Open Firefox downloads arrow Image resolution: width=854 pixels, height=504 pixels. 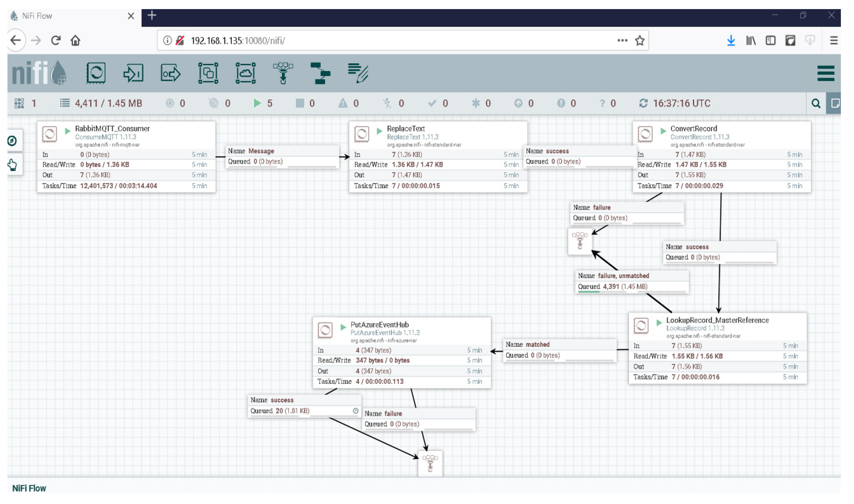(x=731, y=41)
